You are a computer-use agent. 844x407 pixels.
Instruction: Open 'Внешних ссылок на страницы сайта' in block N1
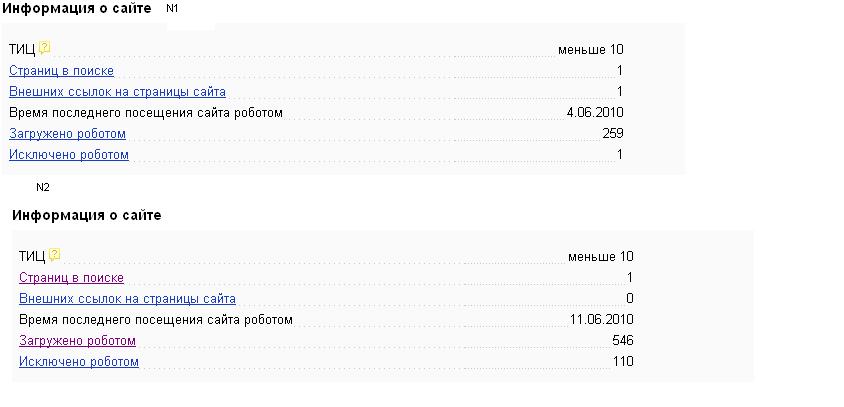(x=117, y=92)
